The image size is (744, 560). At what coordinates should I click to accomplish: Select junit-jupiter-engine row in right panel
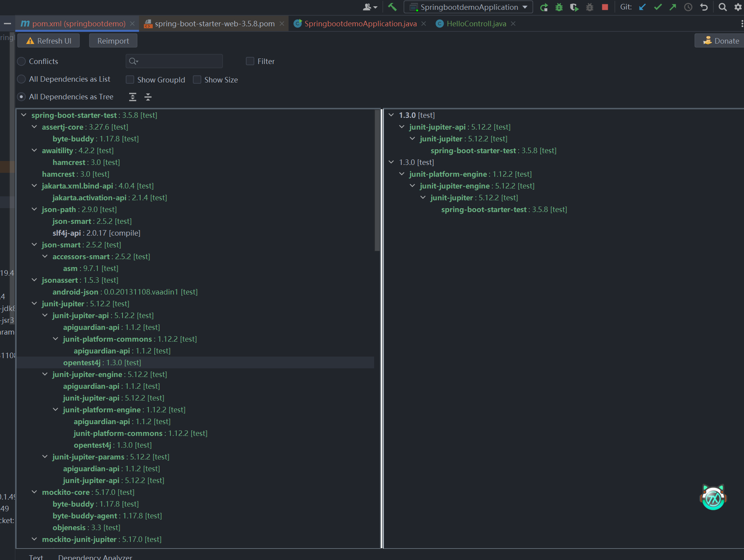(x=477, y=186)
